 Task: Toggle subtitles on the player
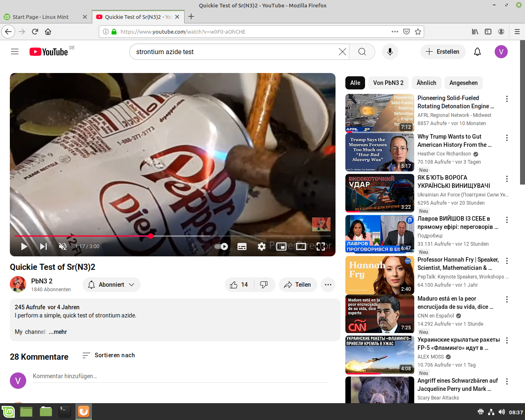pos(242,247)
